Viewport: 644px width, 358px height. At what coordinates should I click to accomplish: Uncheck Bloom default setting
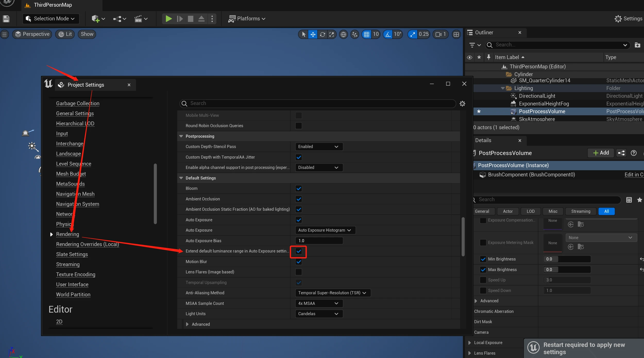[x=299, y=189]
